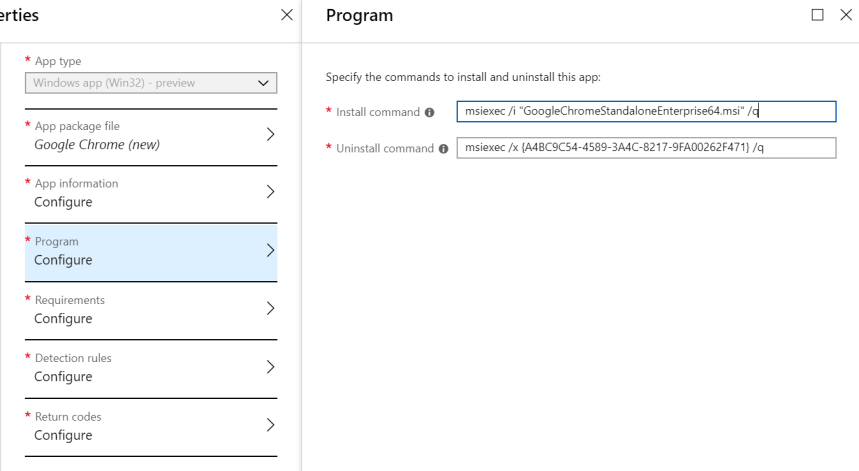Open App information Configure row
859x471 pixels.
pyautogui.click(x=151, y=194)
